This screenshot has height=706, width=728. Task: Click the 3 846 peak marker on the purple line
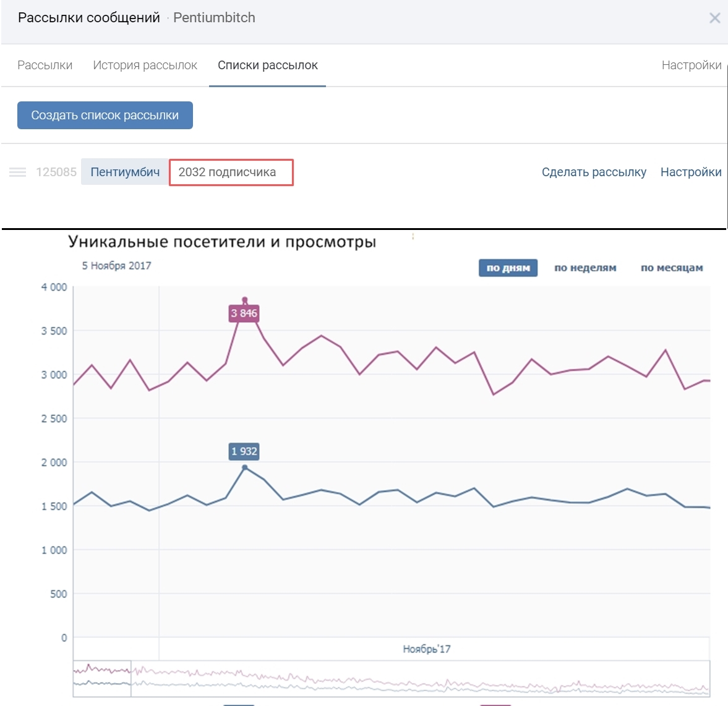tap(244, 300)
